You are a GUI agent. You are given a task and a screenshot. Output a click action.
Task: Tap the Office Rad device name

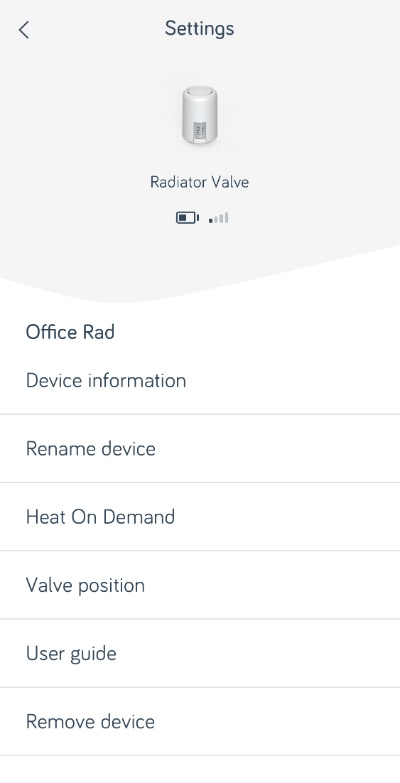(70, 332)
